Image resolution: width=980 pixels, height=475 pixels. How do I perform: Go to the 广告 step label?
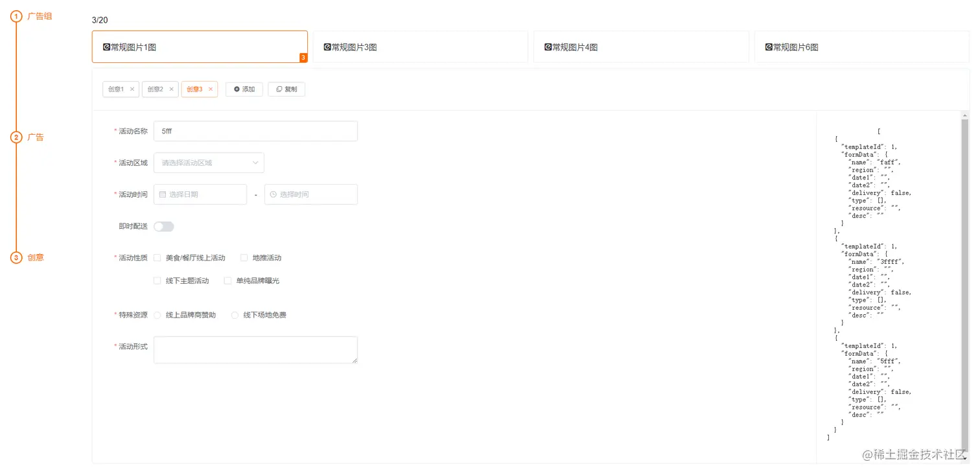(36, 137)
